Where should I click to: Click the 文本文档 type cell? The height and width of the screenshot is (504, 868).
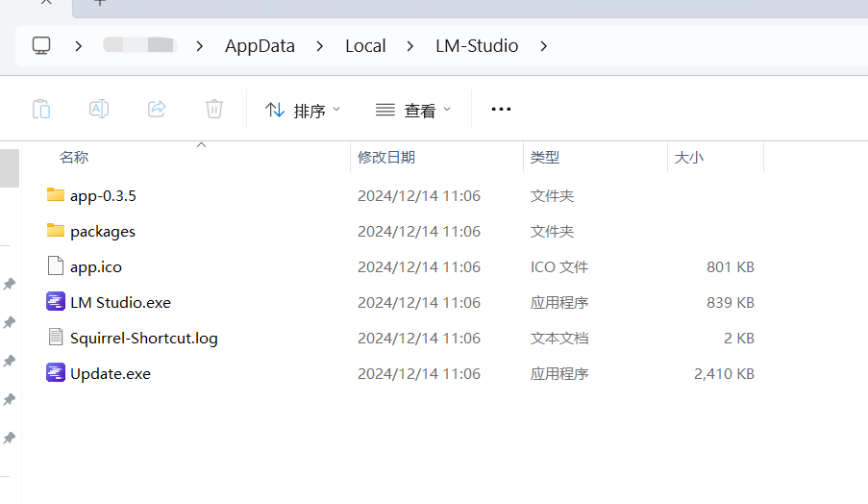tap(559, 338)
